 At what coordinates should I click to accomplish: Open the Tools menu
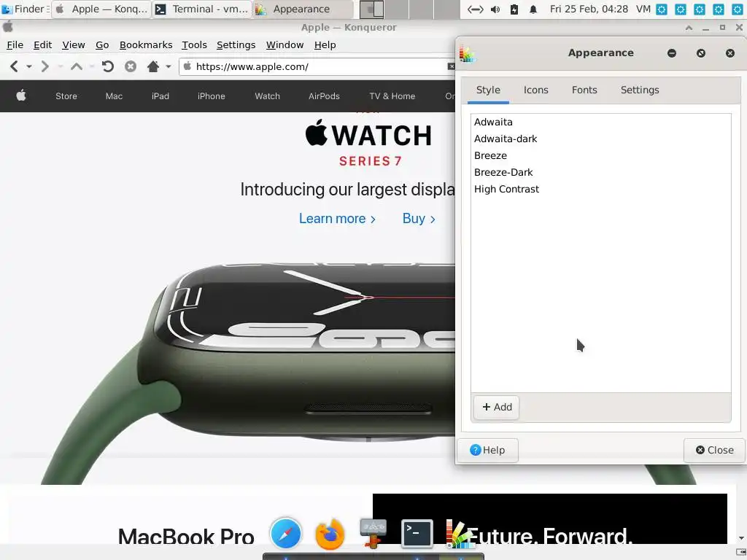pyautogui.click(x=194, y=44)
